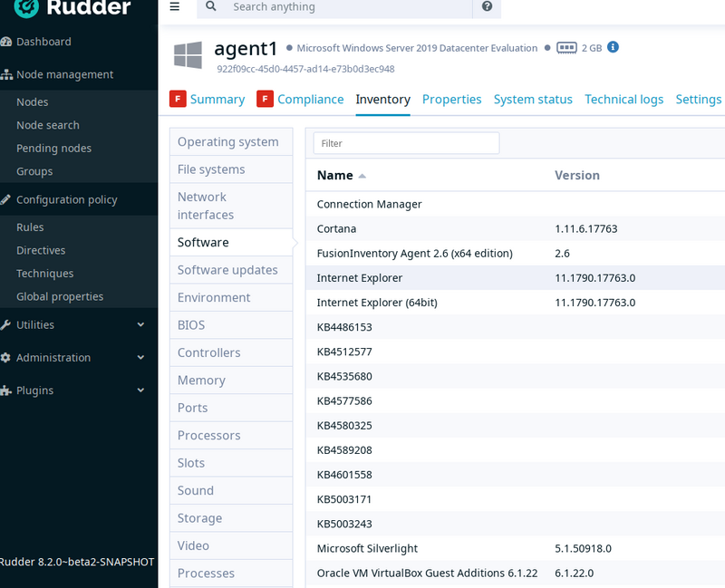Open the help question mark icon

click(x=487, y=6)
